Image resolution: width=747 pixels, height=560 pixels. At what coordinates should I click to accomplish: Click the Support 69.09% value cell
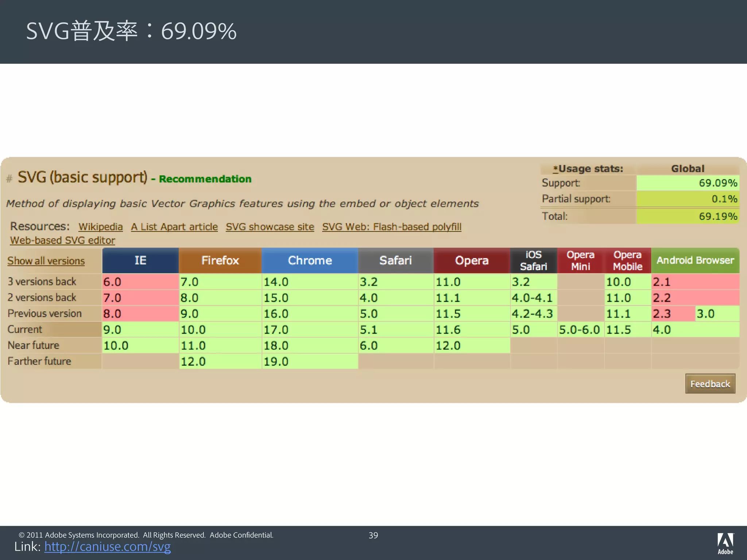pyautogui.click(x=688, y=183)
